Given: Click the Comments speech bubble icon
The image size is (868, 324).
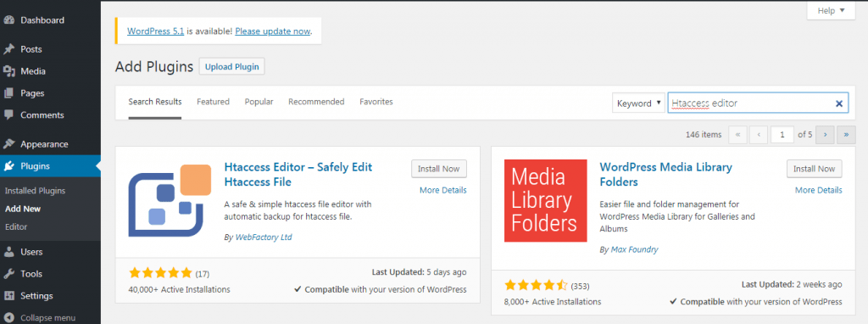Looking at the screenshot, I should [8, 115].
